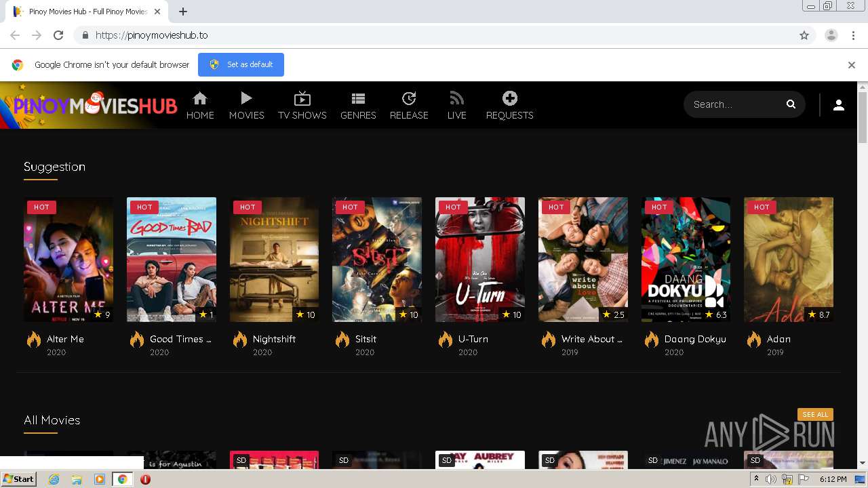Screen dimensions: 868x488
Task: Click the flame icon beside Good Times
Action: (137, 340)
